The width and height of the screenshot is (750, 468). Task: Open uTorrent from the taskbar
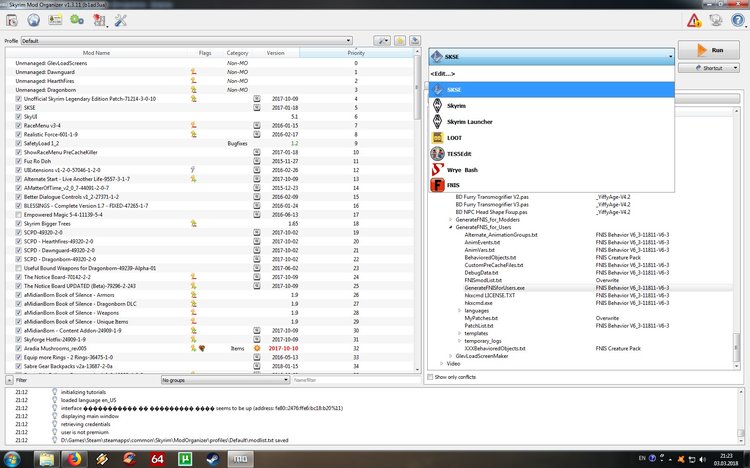pos(185,459)
